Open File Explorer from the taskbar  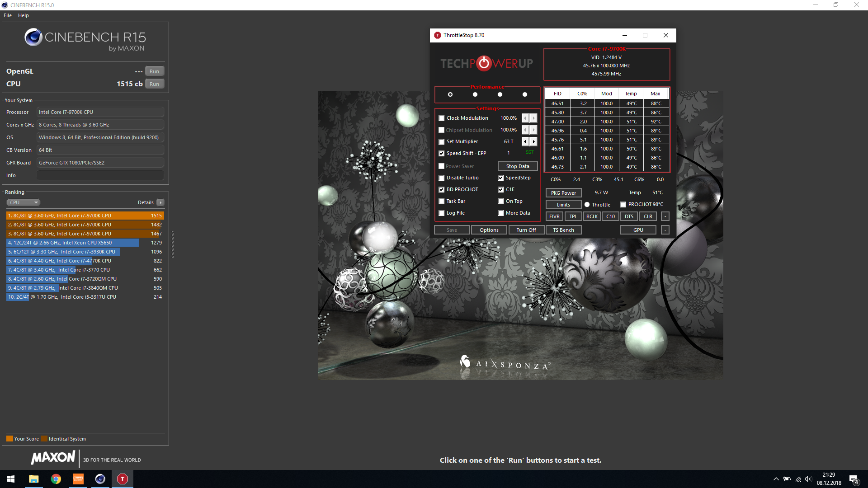tap(33, 479)
